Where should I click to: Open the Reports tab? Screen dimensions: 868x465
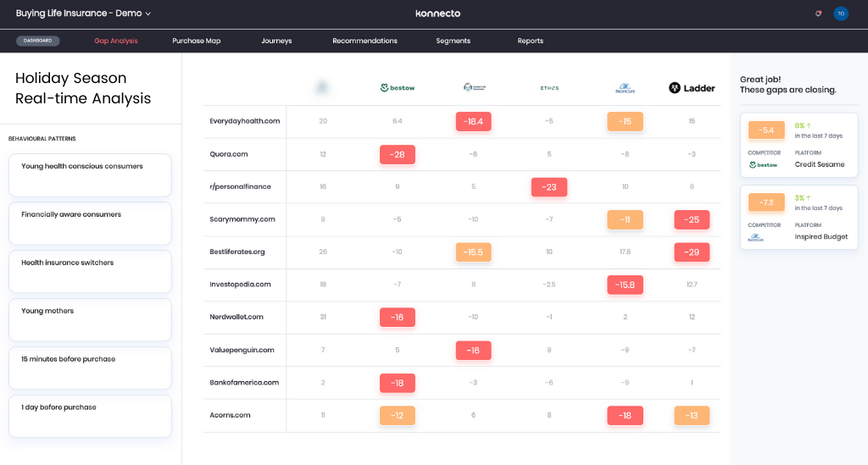[x=531, y=41]
